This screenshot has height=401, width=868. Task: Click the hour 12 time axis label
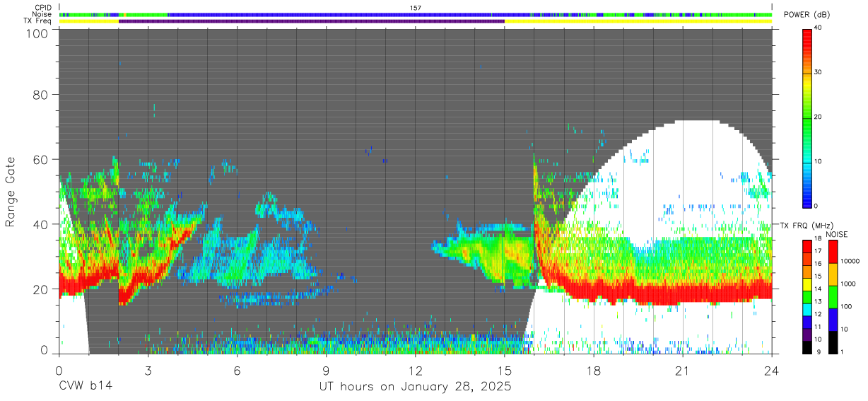(415, 370)
